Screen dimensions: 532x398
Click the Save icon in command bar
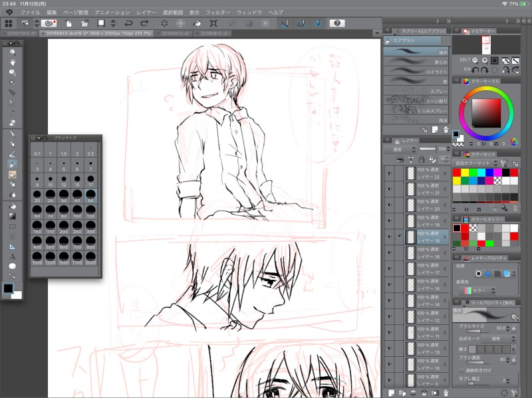pos(101,23)
